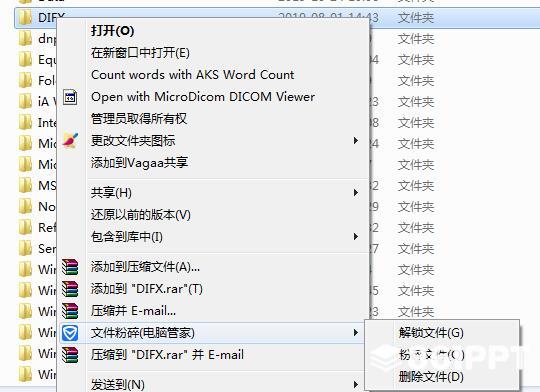Select the folder icon beside Equ
The image size is (540, 392).
25,59
